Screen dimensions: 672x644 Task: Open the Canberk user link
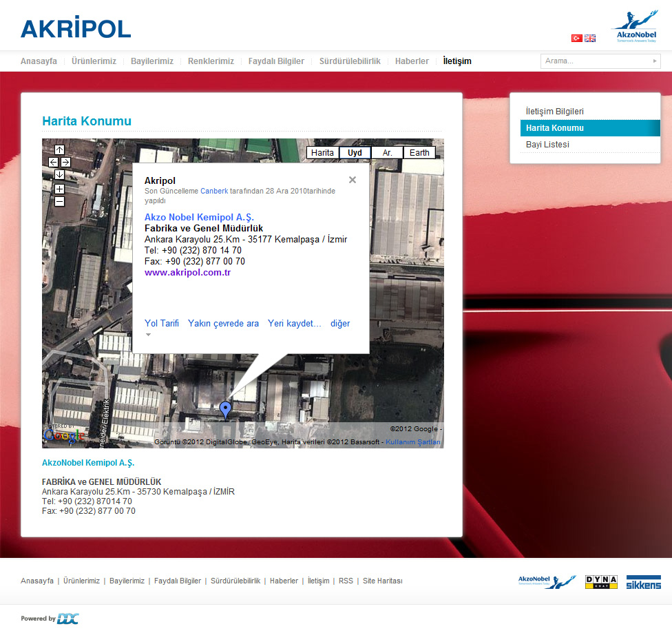[214, 191]
